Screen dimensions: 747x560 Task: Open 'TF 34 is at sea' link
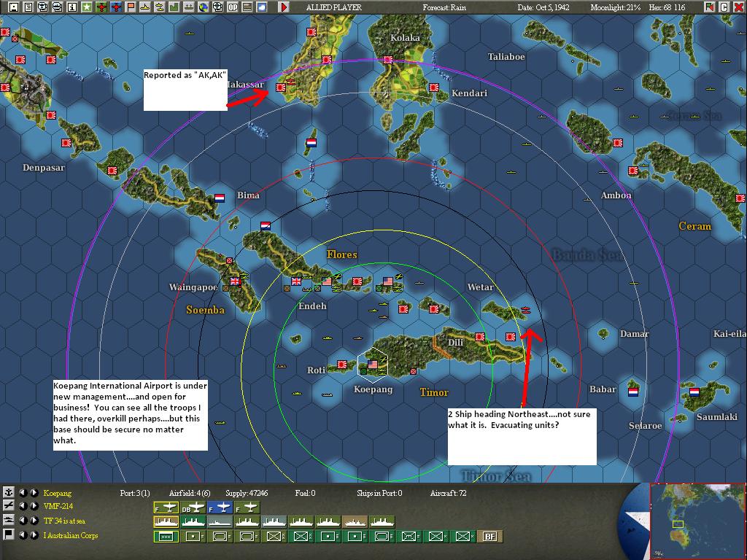(x=64, y=521)
